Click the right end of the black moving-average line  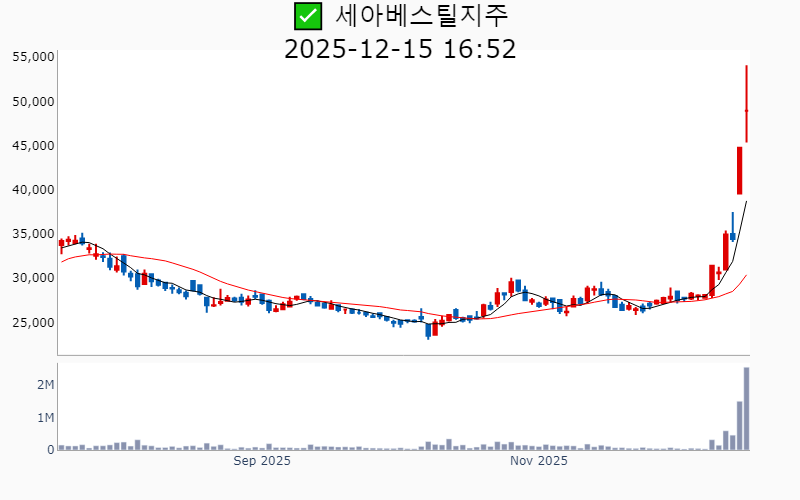(x=746, y=202)
